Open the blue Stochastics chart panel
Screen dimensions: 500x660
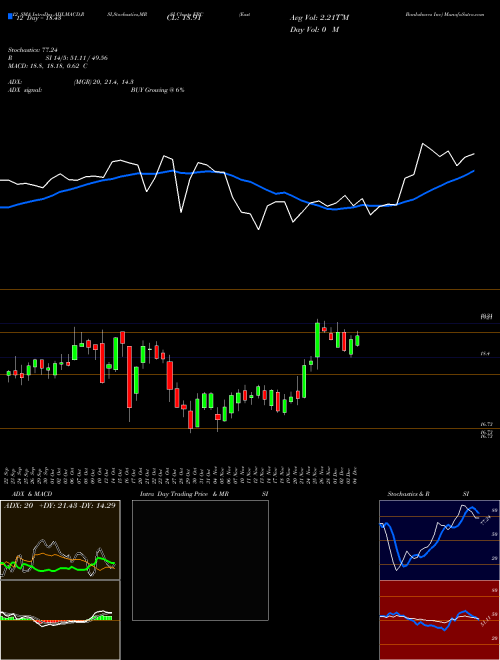click(x=439, y=540)
